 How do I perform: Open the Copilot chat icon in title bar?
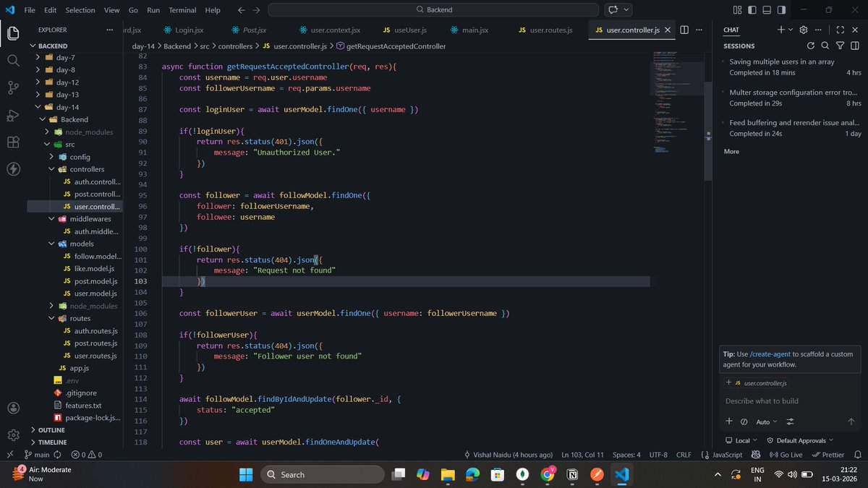(613, 10)
